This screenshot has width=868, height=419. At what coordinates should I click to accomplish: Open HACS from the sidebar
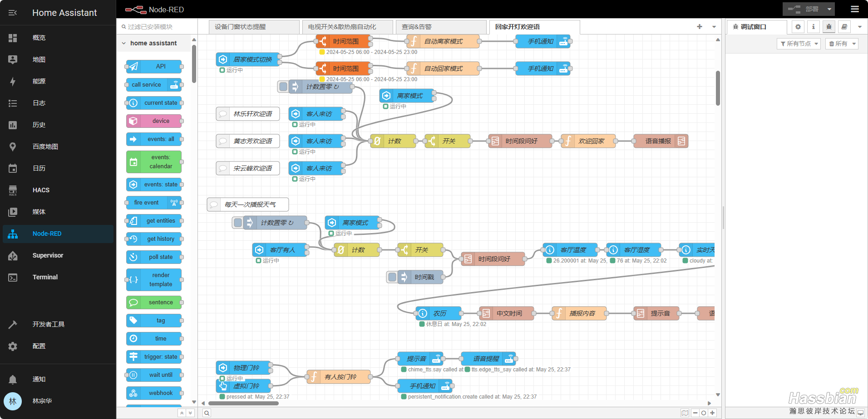tap(58, 190)
